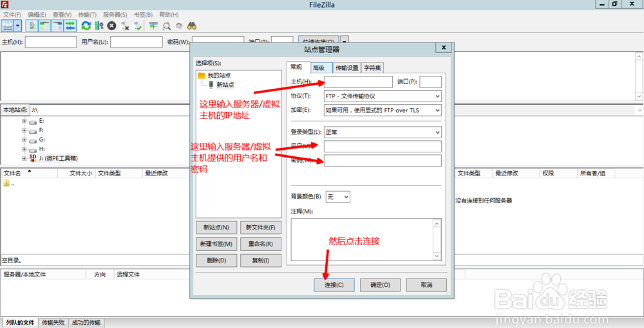Sort local files by 文件名 column

coord(29,174)
